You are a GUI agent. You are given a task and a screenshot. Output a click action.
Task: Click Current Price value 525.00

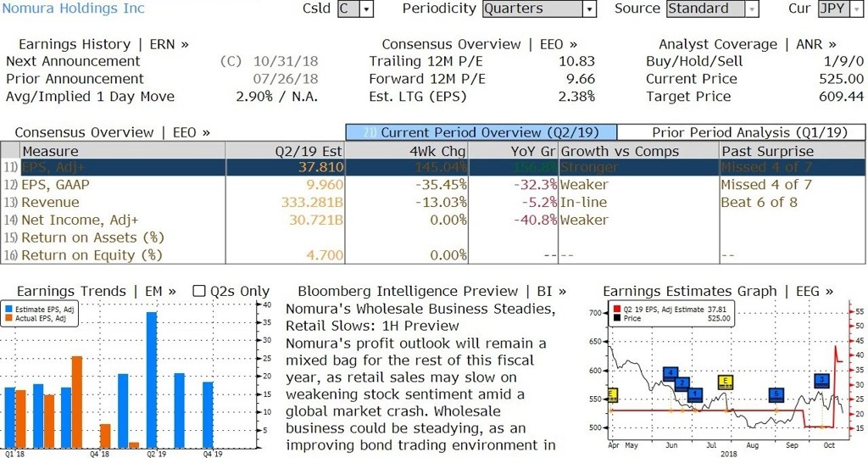click(842, 79)
